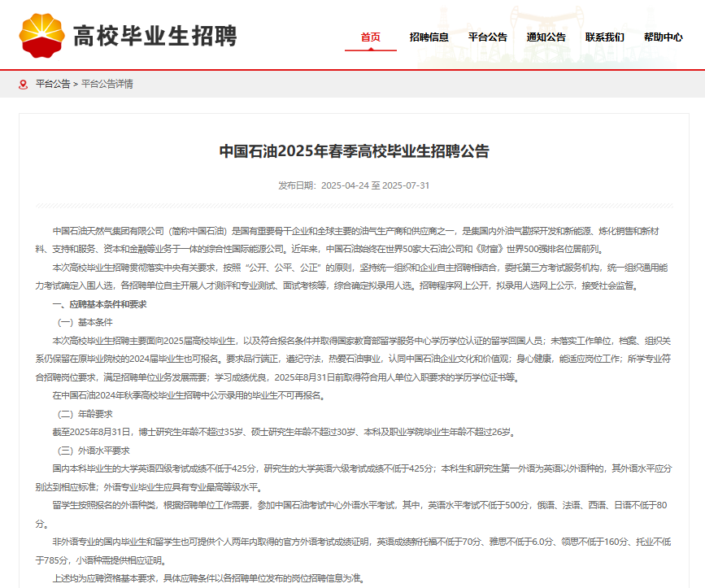The height and width of the screenshot is (588, 705).
Task: Click subheading (一) 基本条件
Action: (85, 322)
